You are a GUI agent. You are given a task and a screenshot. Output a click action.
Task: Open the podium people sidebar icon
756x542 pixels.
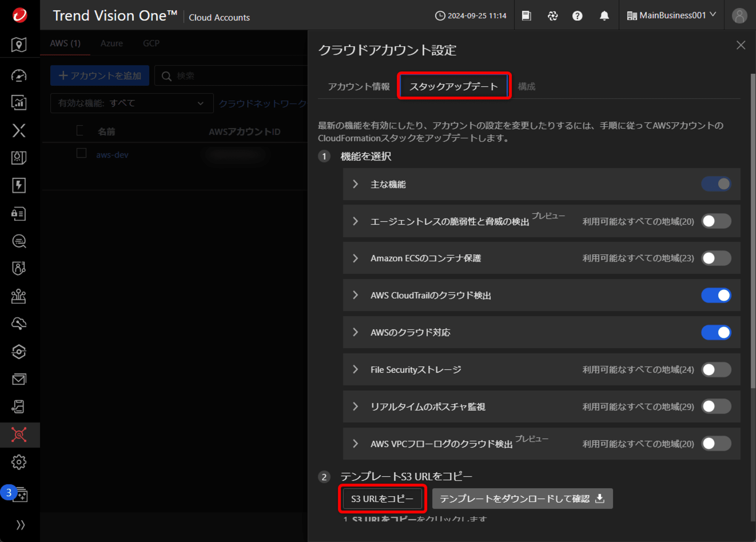19,296
